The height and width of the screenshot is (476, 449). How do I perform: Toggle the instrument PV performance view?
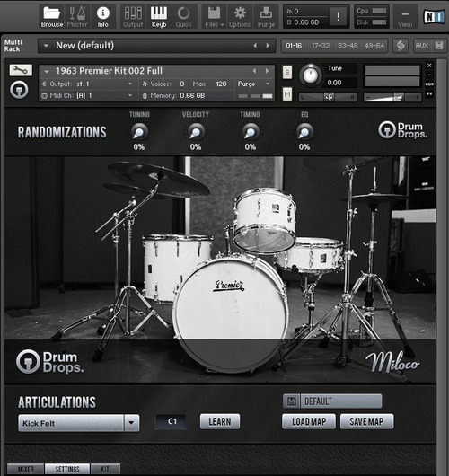tap(429, 93)
